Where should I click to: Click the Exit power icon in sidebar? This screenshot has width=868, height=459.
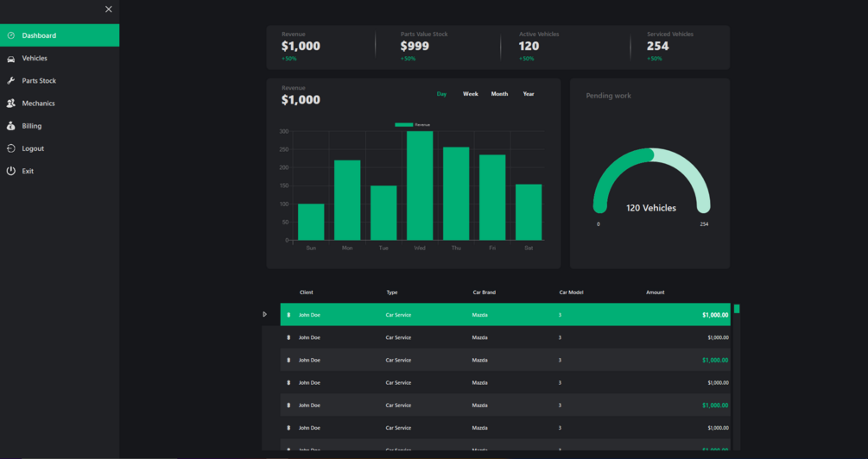10,171
